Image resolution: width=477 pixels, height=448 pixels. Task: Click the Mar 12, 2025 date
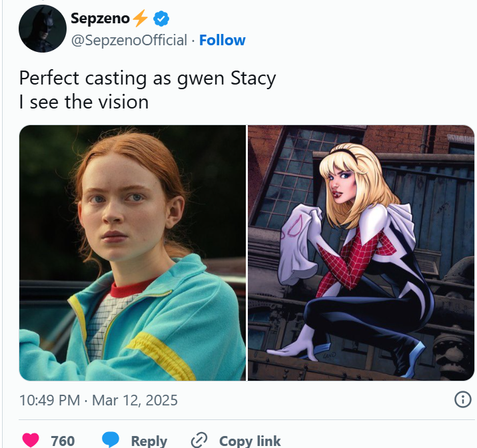click(x=135, y=400)
